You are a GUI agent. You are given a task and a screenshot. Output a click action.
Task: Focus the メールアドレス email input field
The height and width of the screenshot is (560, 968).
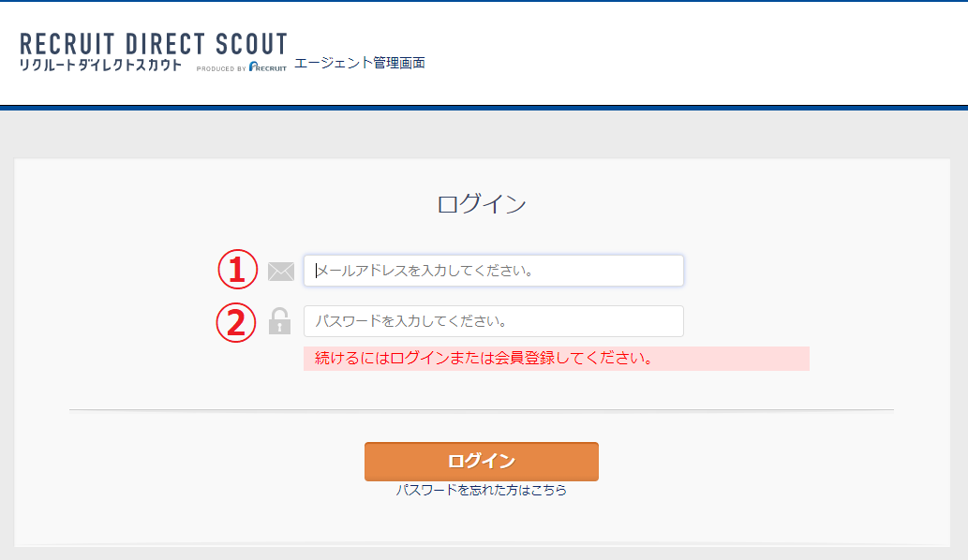coord(493,271)
